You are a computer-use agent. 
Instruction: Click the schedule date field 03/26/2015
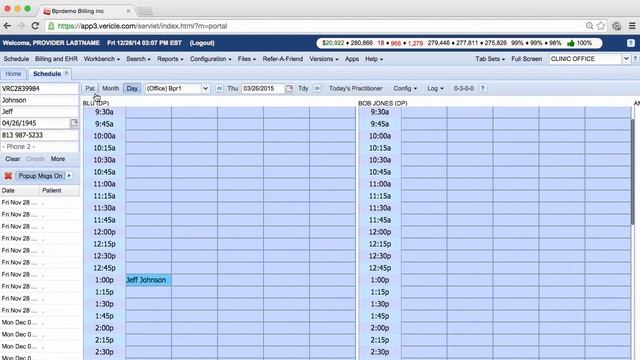[263, 88]
